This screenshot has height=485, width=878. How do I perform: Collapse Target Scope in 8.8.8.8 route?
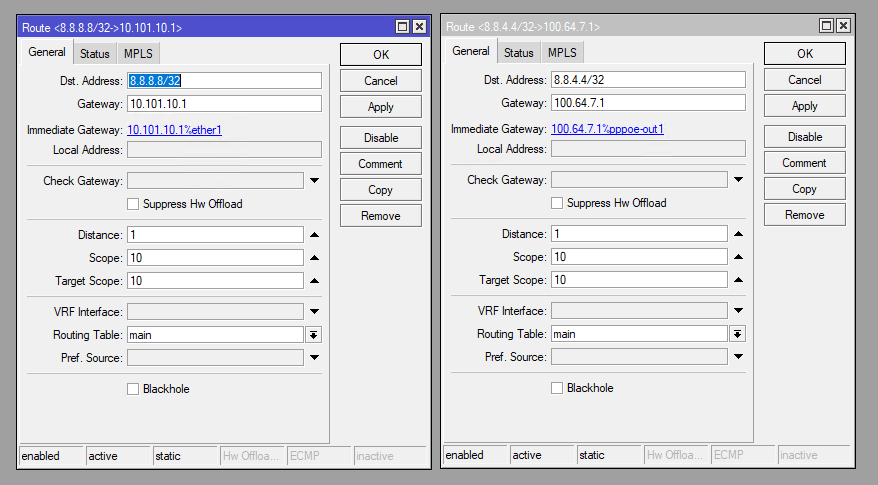pyautogui.click(x=315, y=281)
